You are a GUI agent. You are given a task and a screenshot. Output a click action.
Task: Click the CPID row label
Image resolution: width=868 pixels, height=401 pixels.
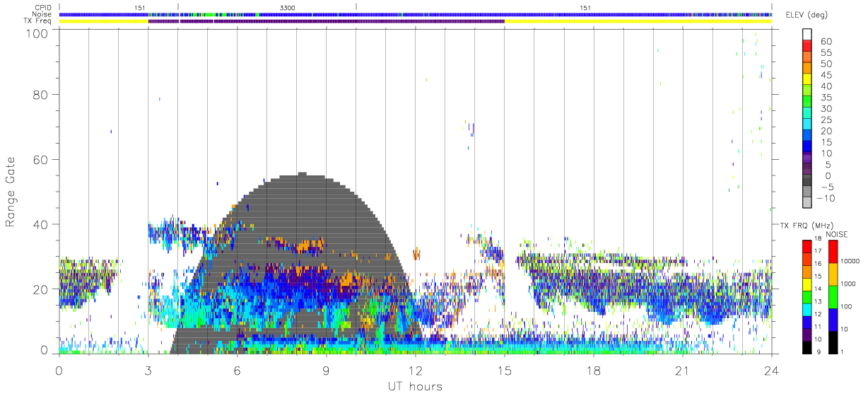tap(45, 7)
